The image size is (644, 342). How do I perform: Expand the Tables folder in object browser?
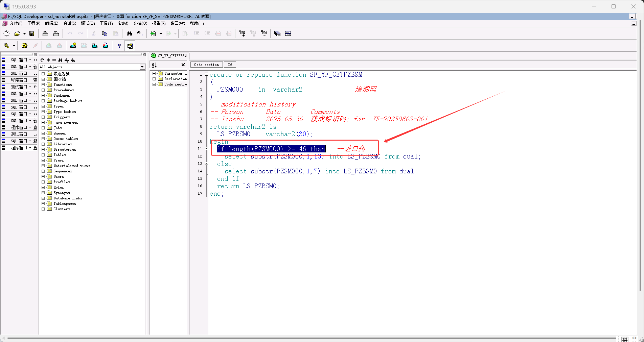point(43,155)
